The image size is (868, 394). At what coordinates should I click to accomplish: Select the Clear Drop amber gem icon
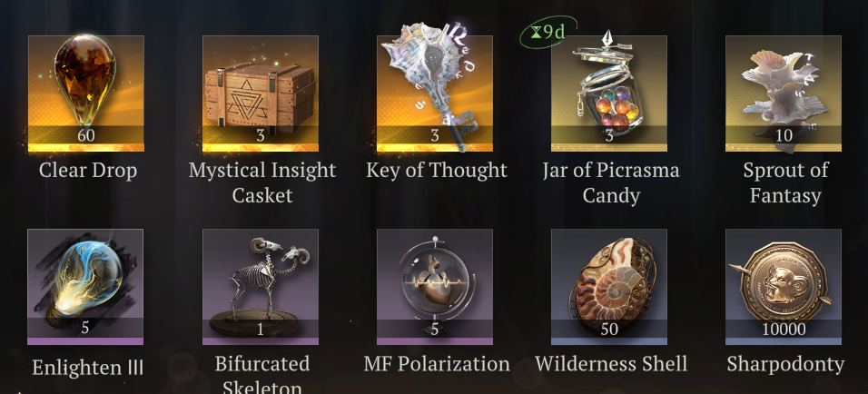86,93
